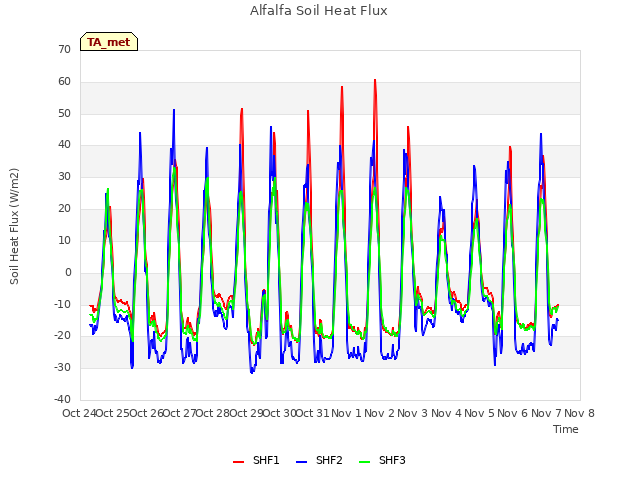
Task: Click the 60 y-axis tick label
Action: click(64, 82)
